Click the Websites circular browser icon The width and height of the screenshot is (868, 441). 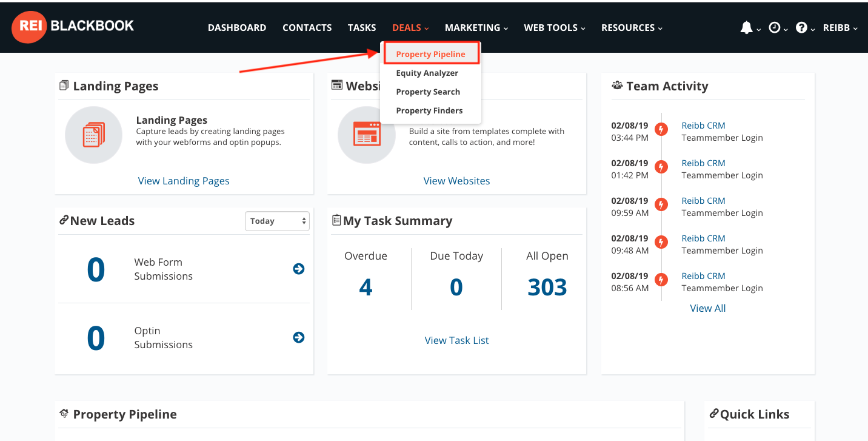click(x=366, y=135)
